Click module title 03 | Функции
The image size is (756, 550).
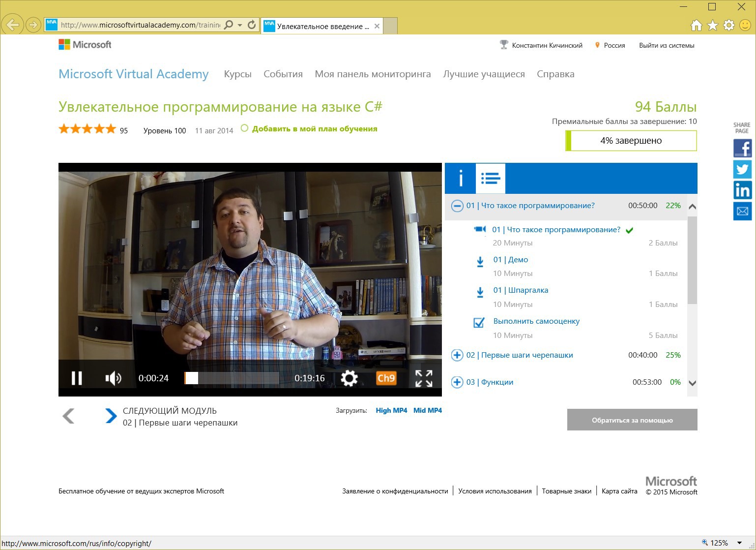click(490, 382)
